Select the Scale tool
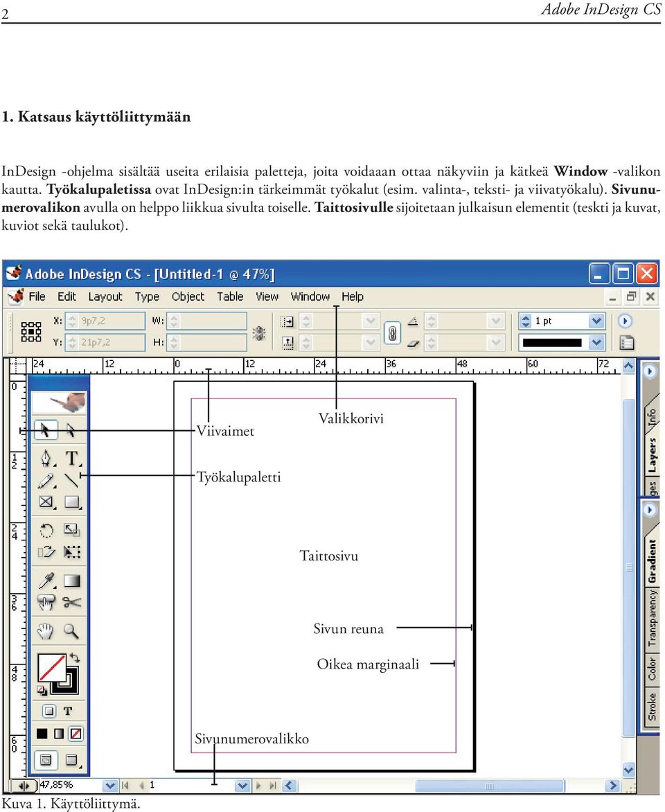The width and height of the screenshot is (665, 812). click(x=71, y=530)
